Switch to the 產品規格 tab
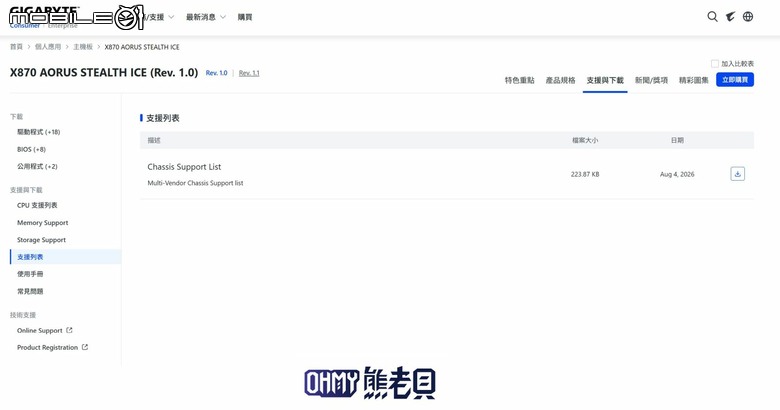780x410 pixels. (x=560, y=80)
